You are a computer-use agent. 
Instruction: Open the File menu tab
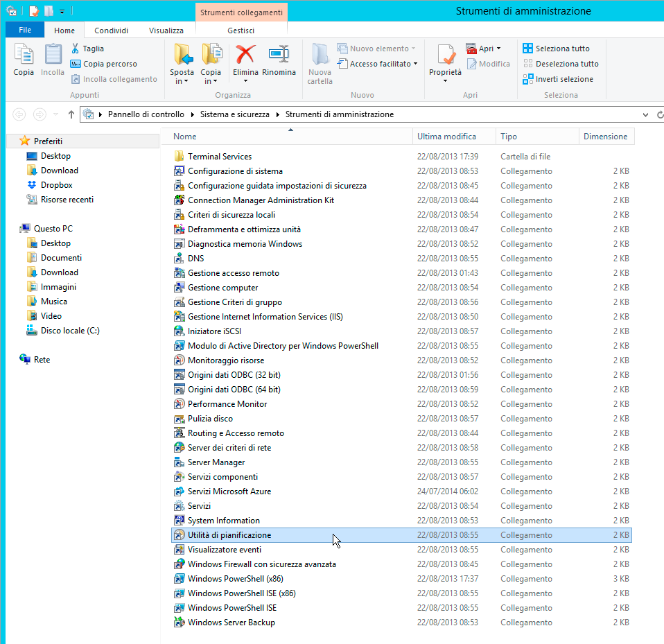pyautogui.click(x=25, y=30)
